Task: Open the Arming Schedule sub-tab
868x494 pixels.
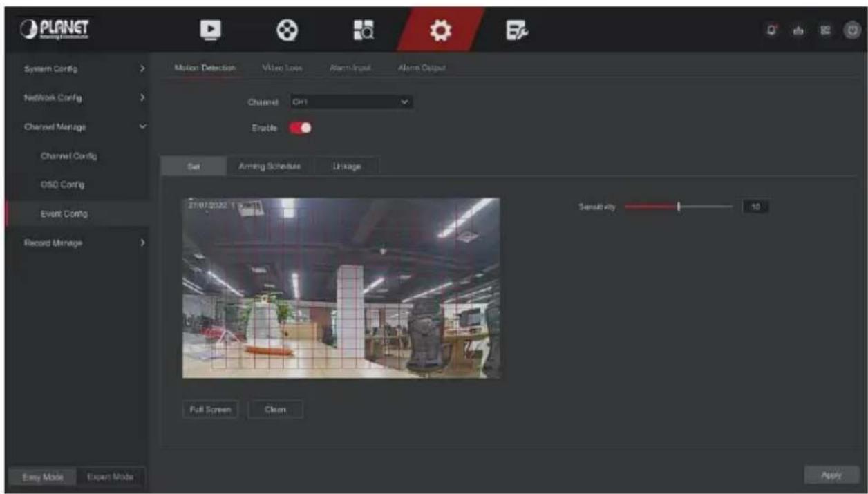Action: [x=270, y=167]
